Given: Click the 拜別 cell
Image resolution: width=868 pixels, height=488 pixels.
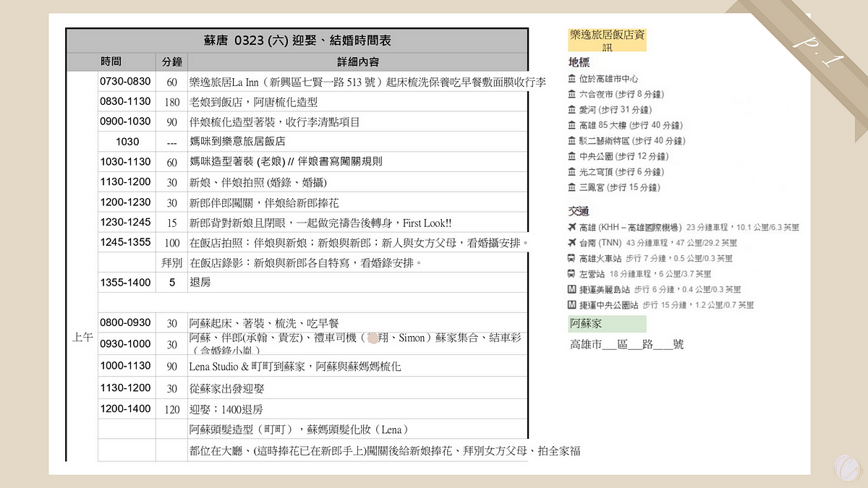Looking at the screenshot, I should tap(172, 262).
